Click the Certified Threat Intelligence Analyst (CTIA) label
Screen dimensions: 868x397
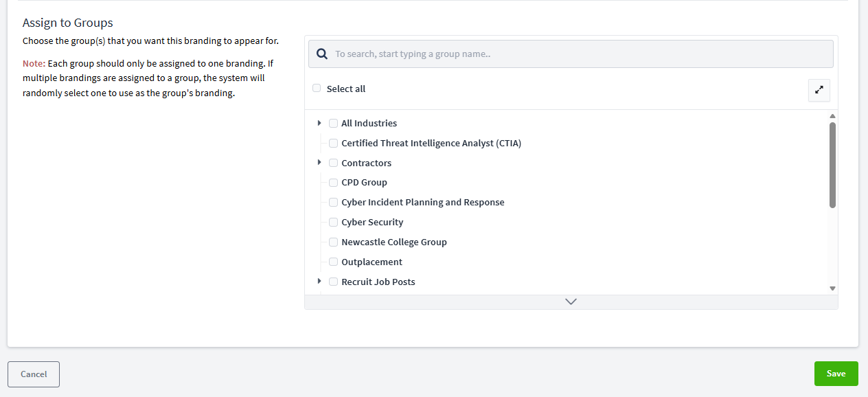click(431, 144)
